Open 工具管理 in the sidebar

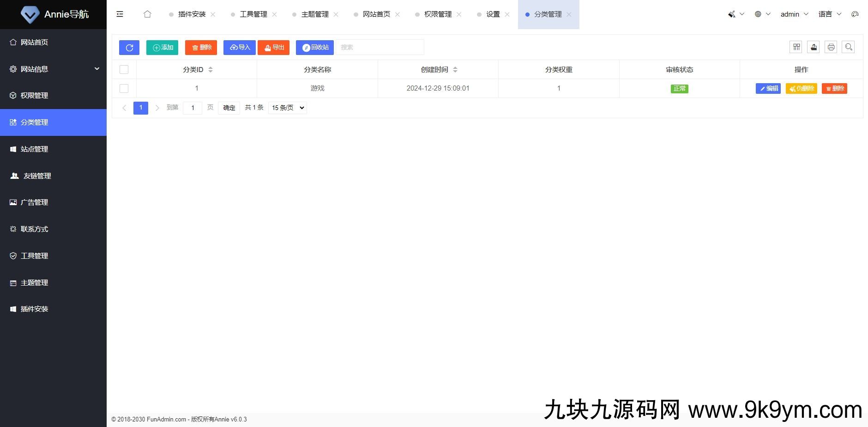point(54,256)
